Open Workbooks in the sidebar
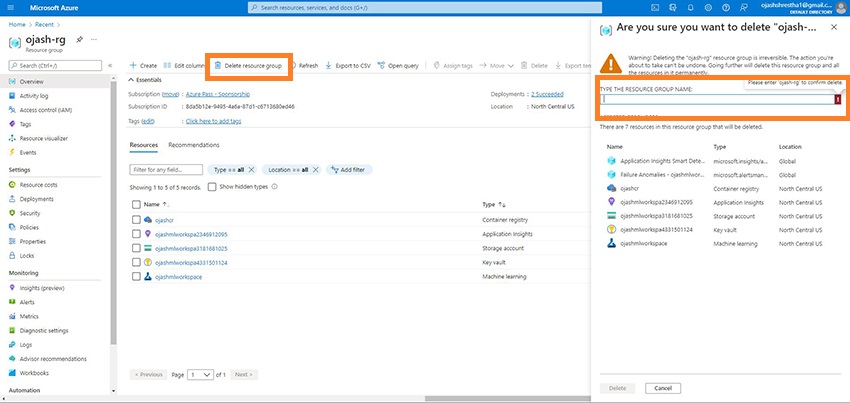850x403 pixels. pyautogui.click(x=34, y=373)
